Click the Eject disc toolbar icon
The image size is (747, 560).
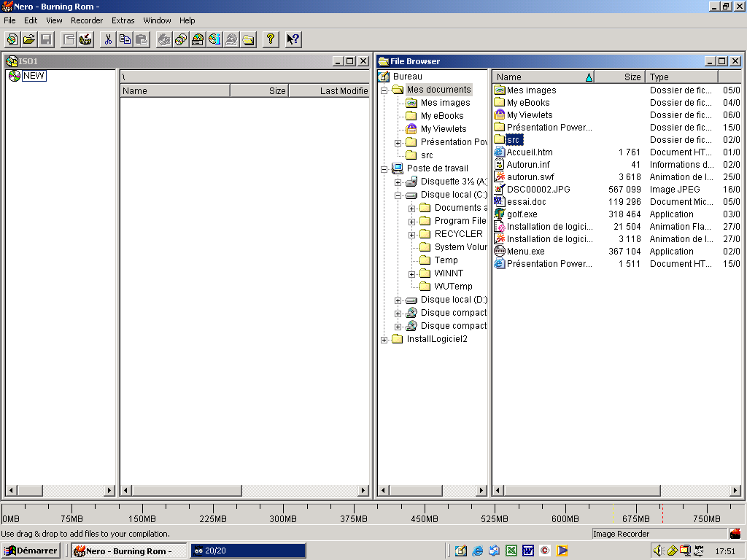pos(231,39)
